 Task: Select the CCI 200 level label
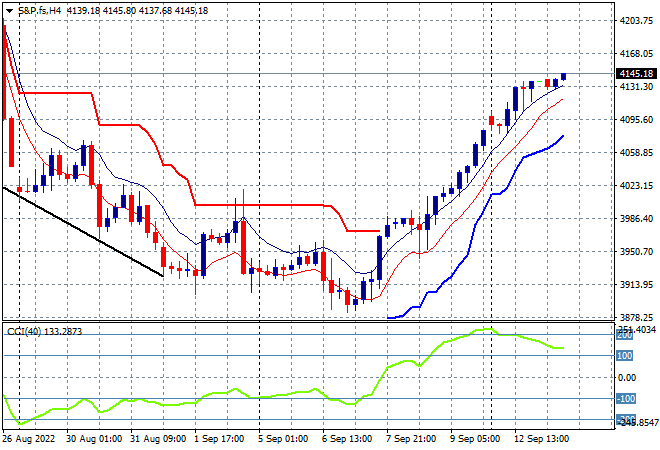[624, 335]
